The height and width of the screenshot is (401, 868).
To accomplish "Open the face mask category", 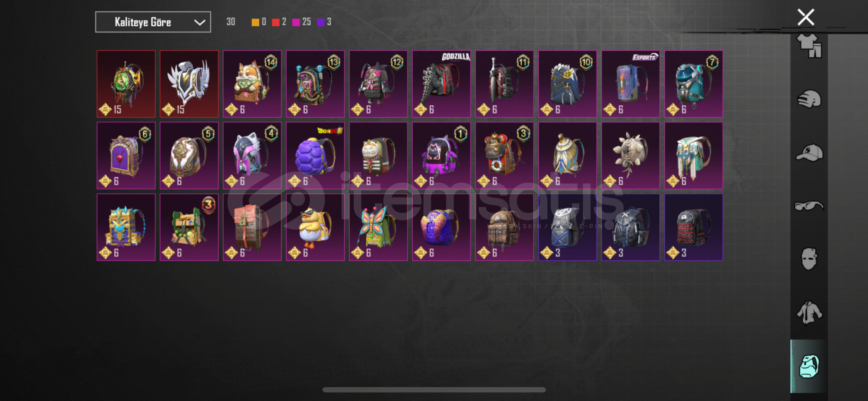I will 809,259.
